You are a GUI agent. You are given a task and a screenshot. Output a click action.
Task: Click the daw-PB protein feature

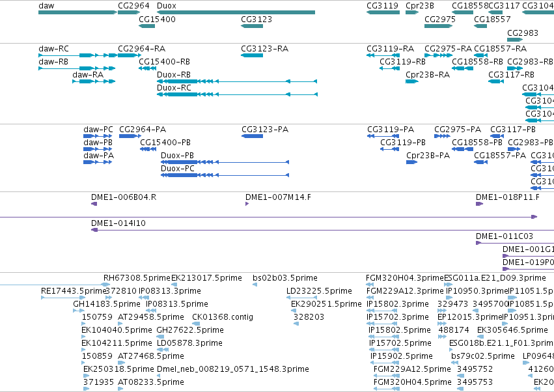(98, 149)
